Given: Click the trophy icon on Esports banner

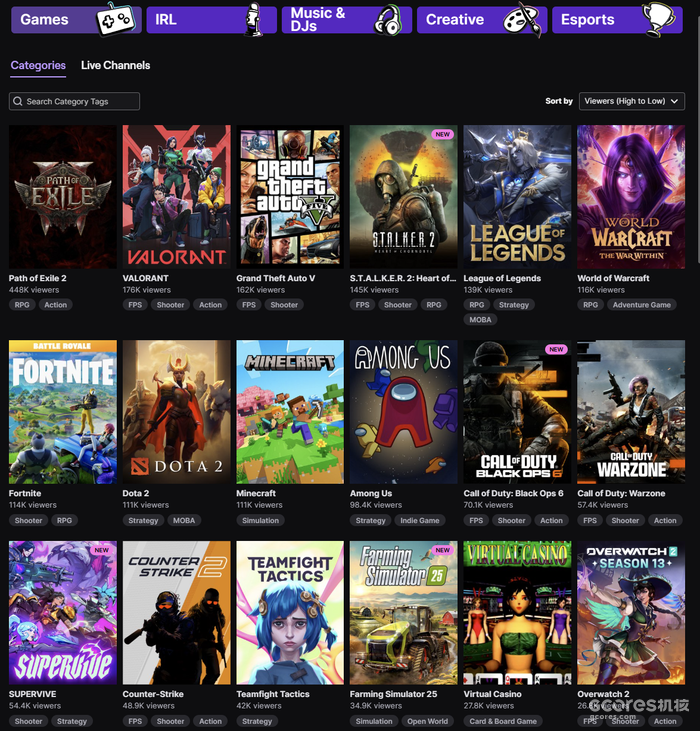Looking at the screenshot, I should click(658, 19).
